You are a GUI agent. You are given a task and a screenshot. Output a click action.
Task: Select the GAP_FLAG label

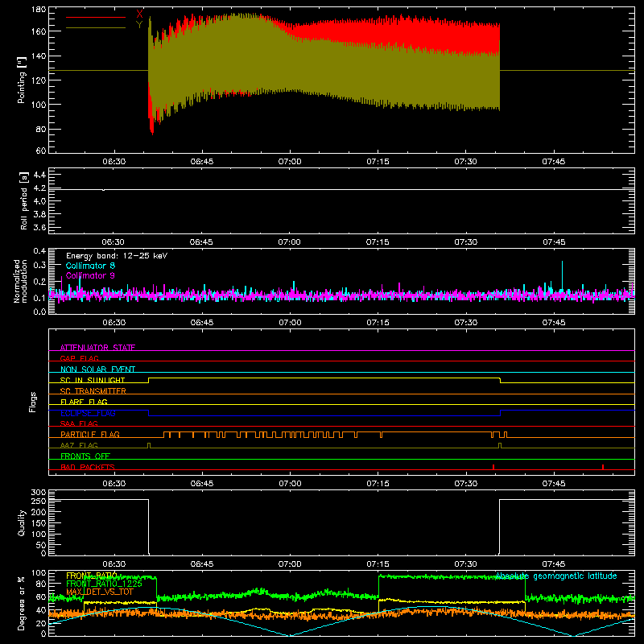pyautogui.click(x=79, y=358)
